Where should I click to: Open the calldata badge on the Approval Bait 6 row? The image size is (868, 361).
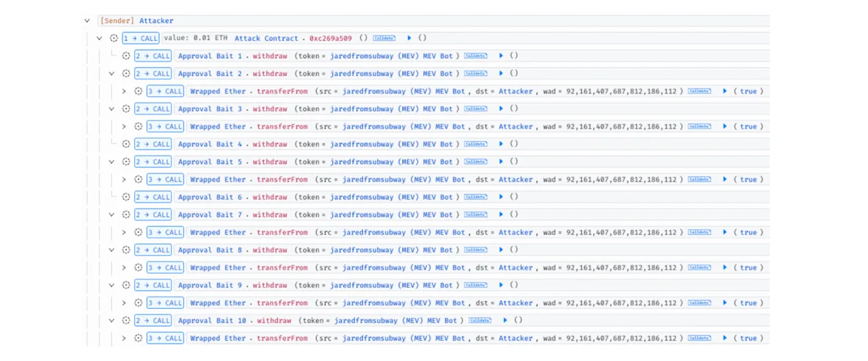click(475, 197)
